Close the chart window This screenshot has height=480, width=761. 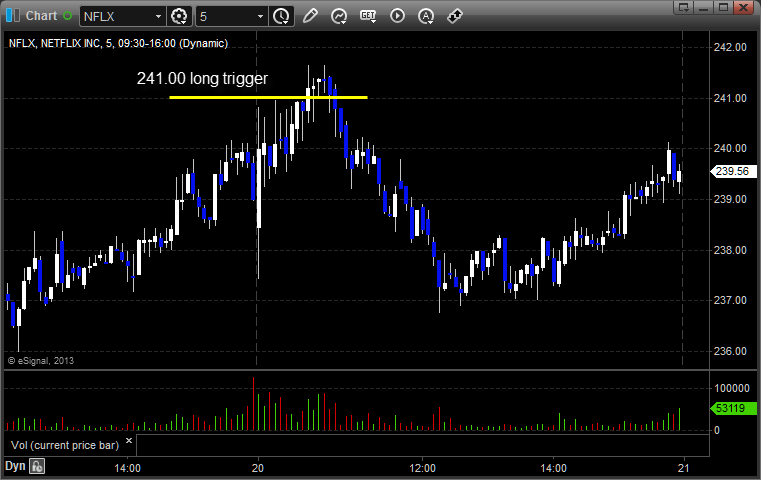pos(743,7)
